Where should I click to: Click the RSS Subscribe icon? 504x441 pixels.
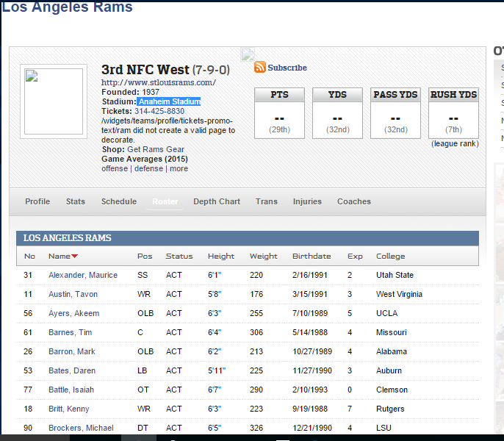click(260, 68)
